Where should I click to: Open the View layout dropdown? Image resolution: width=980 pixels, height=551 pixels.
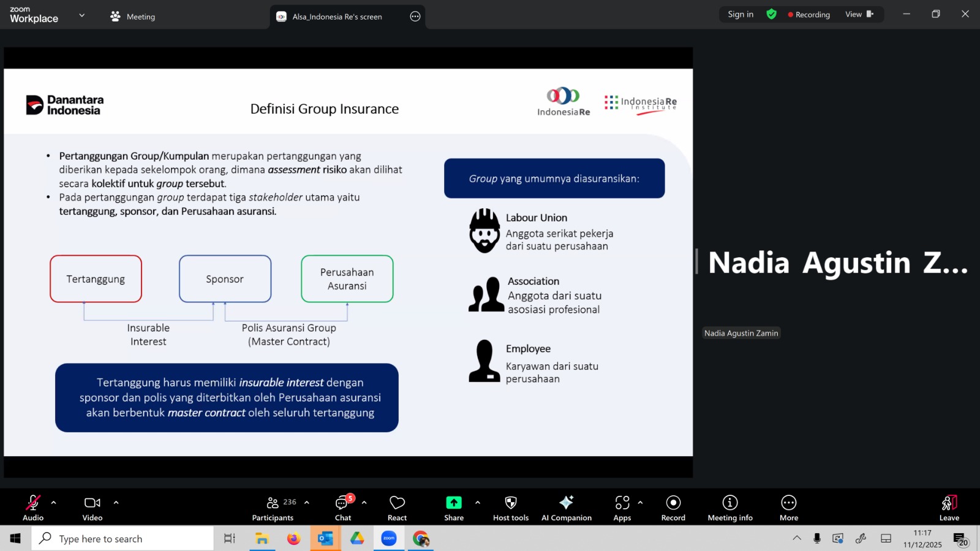pyautogui.click(x=859, y=15)
